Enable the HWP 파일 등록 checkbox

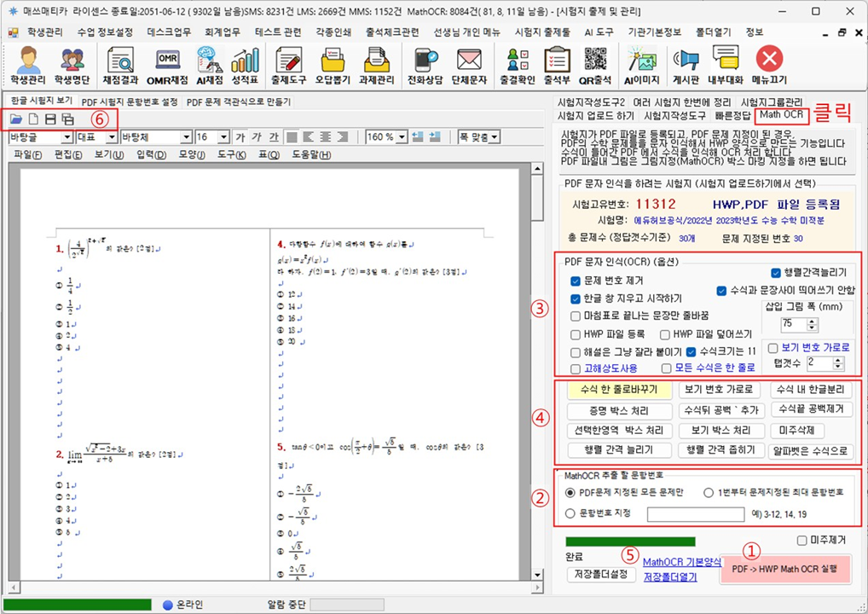(576, 334)
